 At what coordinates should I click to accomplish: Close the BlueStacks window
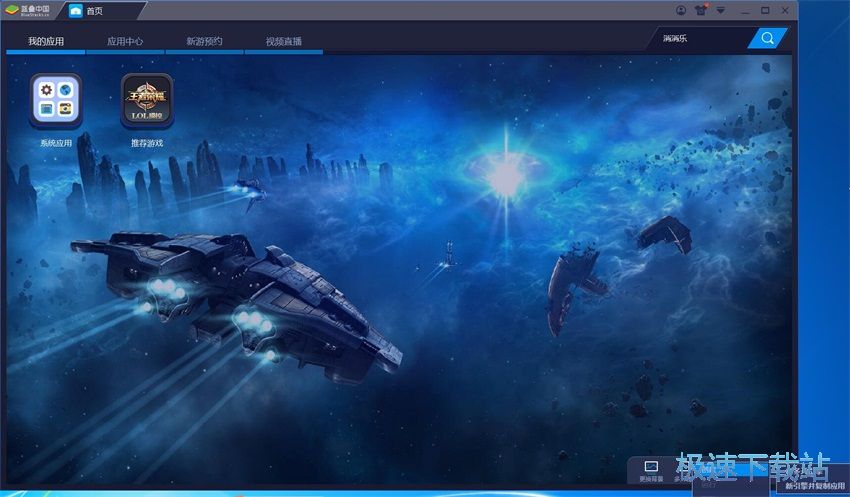click(x=785, y=10)
